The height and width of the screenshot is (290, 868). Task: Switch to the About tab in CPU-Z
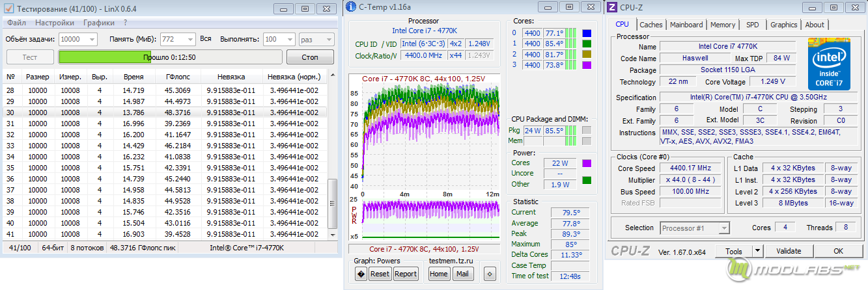click(815, 25)
